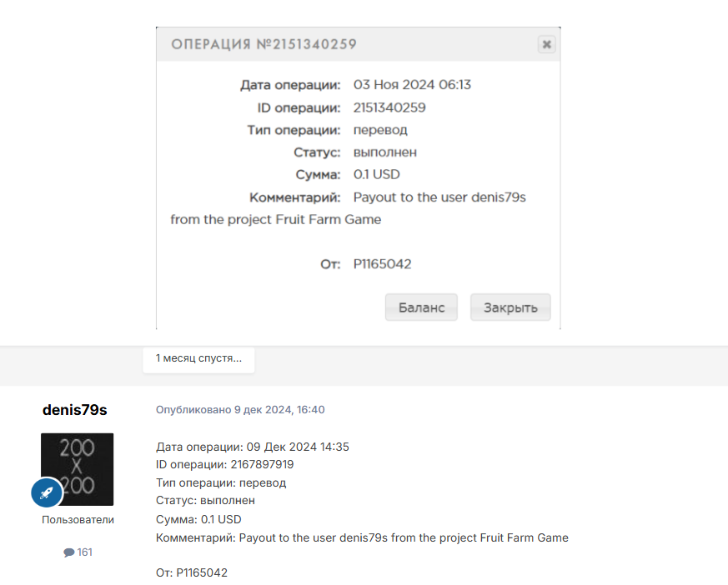Click sender P1165042 inside the dialog
This screenshot has width=728, height=585.
(382, 264)
